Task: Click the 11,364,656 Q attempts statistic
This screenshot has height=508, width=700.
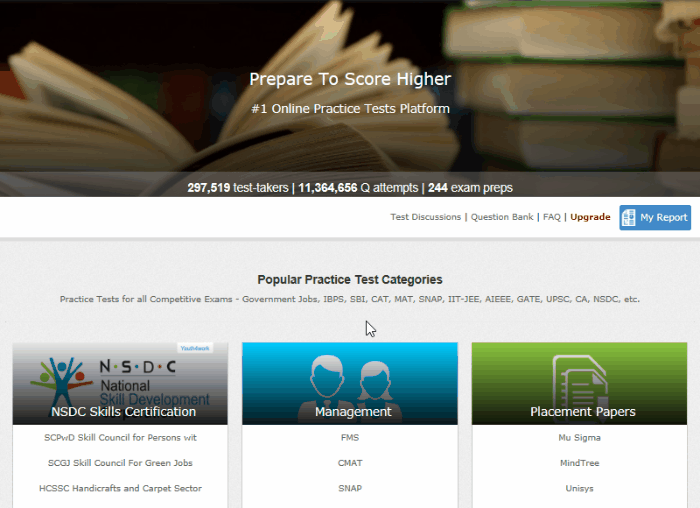Action: pos(358,187)
